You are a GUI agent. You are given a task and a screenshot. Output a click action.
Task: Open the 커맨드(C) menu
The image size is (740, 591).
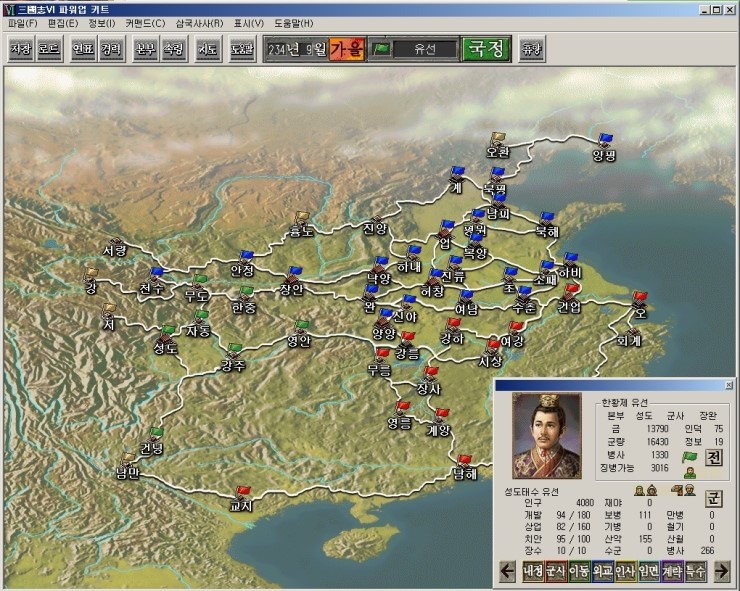click(145, 24)
